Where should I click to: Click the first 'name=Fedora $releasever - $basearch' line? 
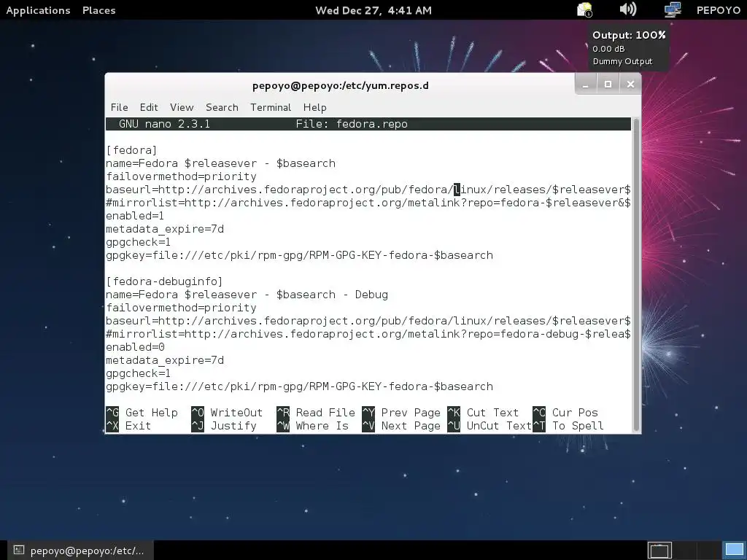[x=220, y=163]
